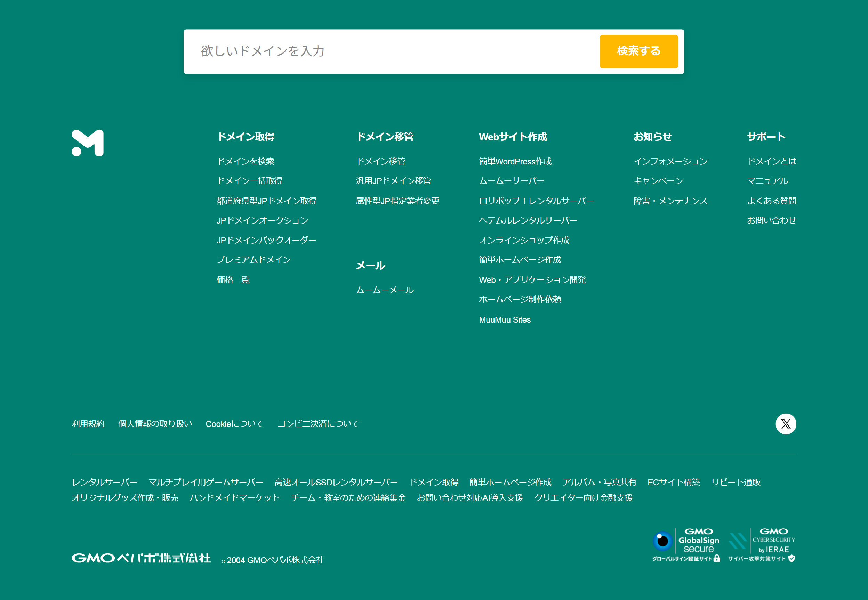The width and height of the screenshot is (868, 600).
Task: Click the blue eye graphic in GlobalSign seal
Action: 662,541
